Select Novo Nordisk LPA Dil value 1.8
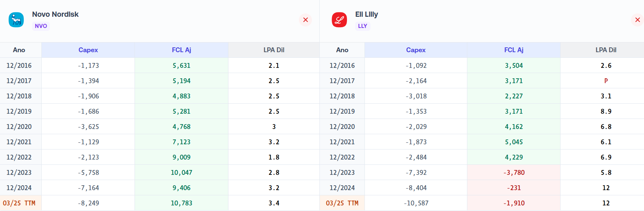Screen dimensions: 644x211 click(274, 157)
